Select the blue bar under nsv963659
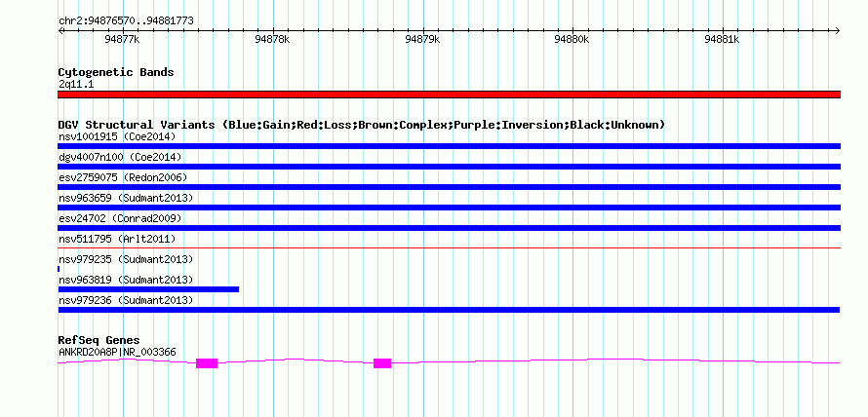The height and width of the screenshot is (417, 868). (x=449, y=208)
